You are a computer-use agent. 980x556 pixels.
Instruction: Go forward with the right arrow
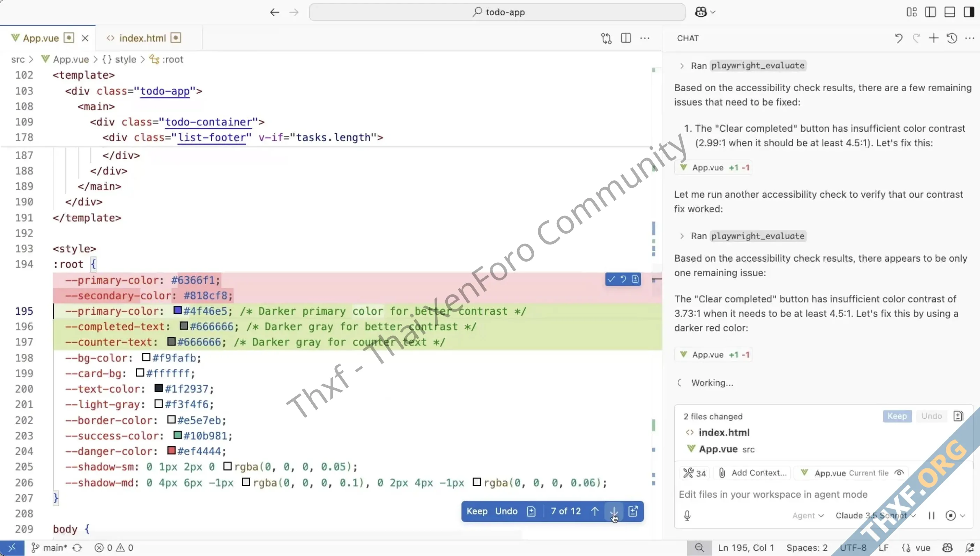click(x=294, y=12)
